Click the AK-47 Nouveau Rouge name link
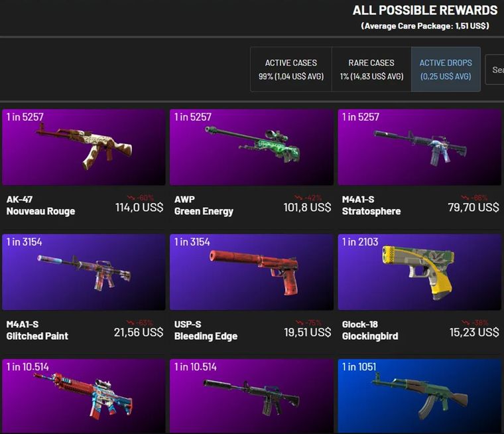 click(41, 205)
